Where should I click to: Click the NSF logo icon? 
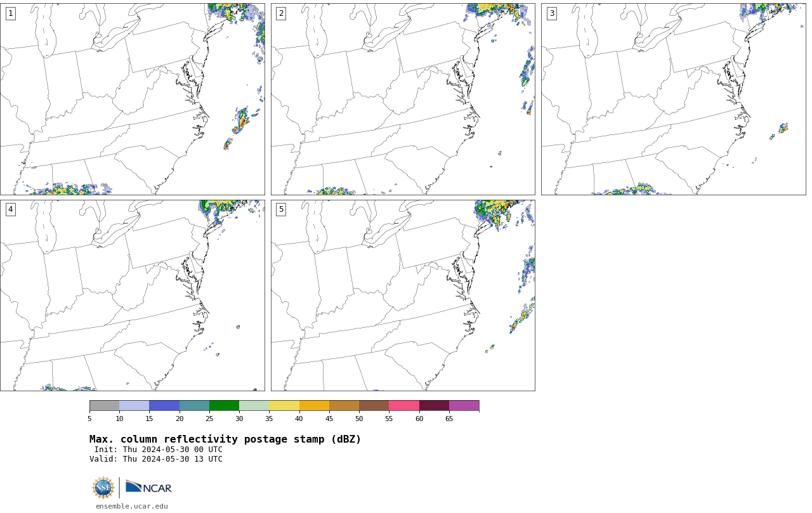(x=103, y=488)
